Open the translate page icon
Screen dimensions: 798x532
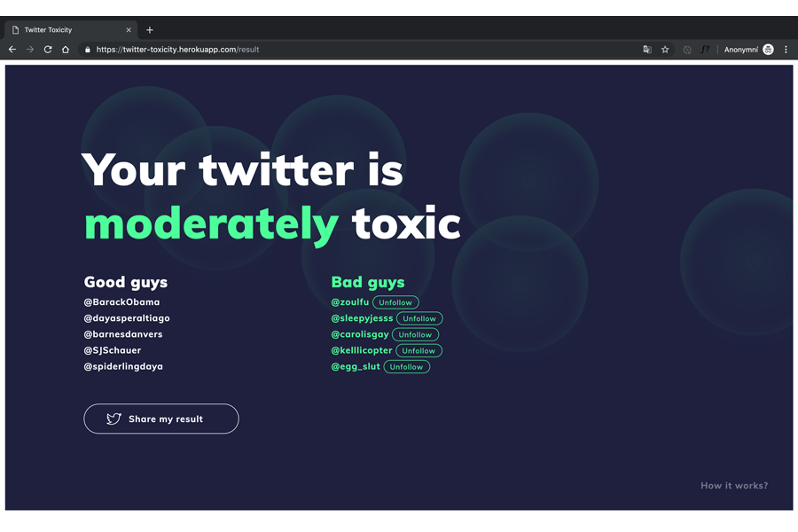[x=647, y=50]
